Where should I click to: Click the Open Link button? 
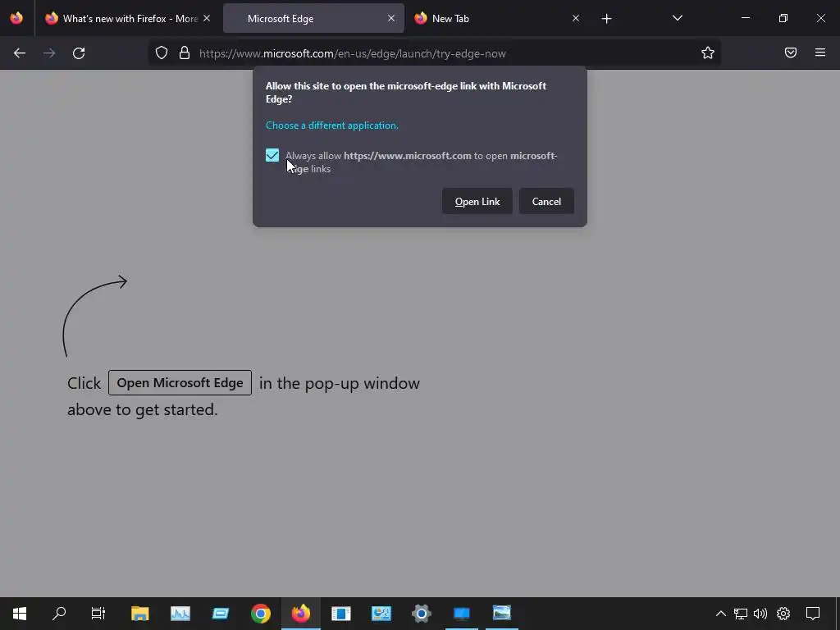pos(477,202)
